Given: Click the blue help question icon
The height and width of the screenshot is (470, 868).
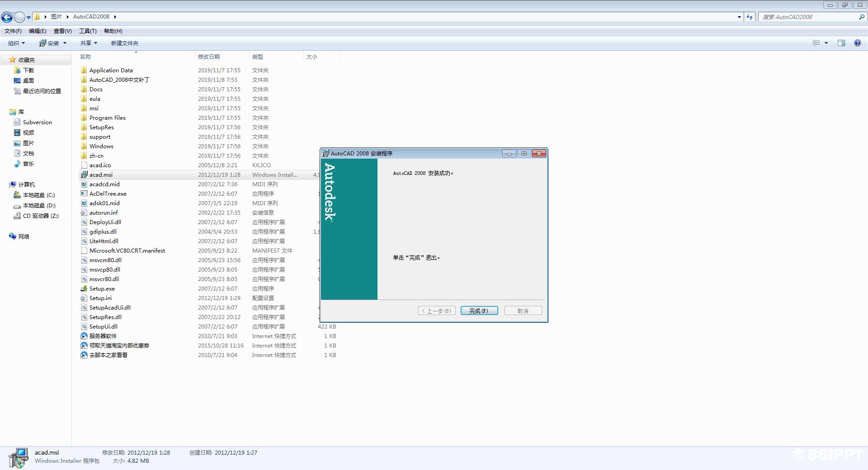Looking at the screenshot, I should (x=857, y=43).
